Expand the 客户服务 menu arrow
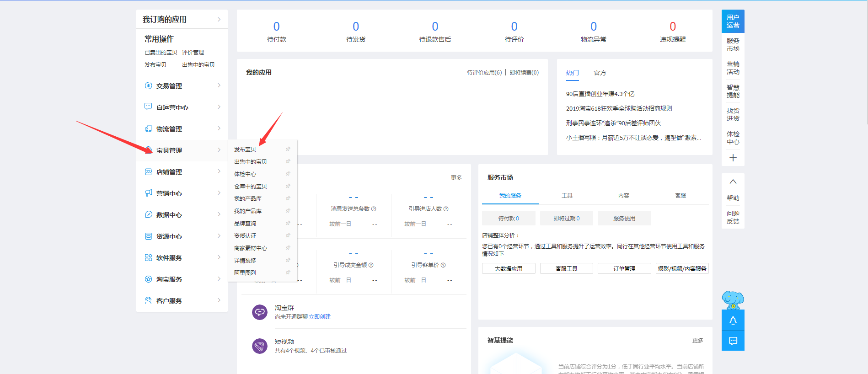 [x=219, y=300]
